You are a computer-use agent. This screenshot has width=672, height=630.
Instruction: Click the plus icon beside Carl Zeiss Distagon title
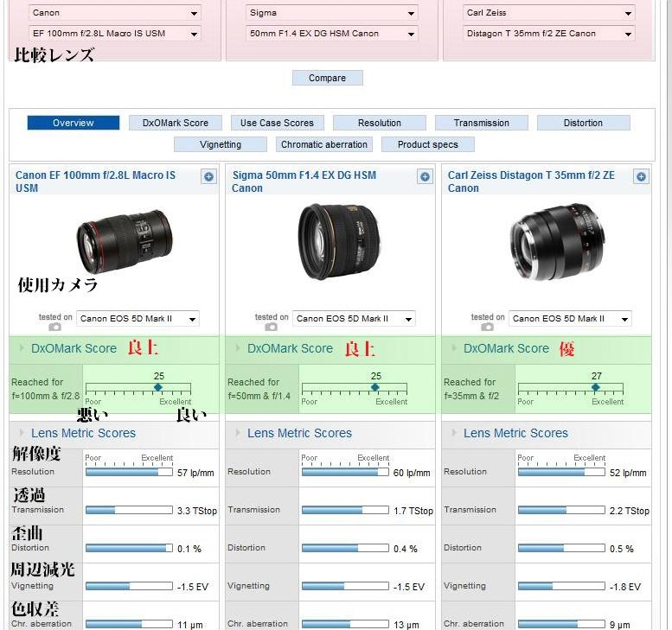[641, 176]
